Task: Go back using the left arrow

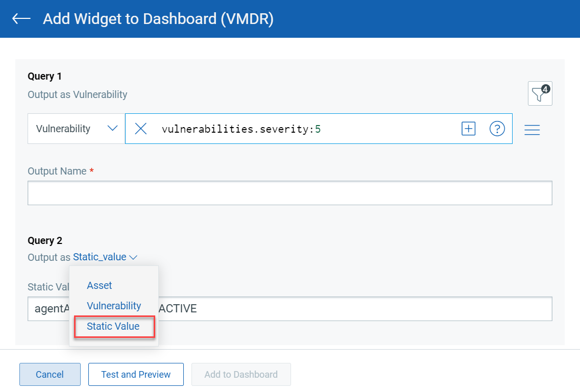Action: click(x=21, y=18)
